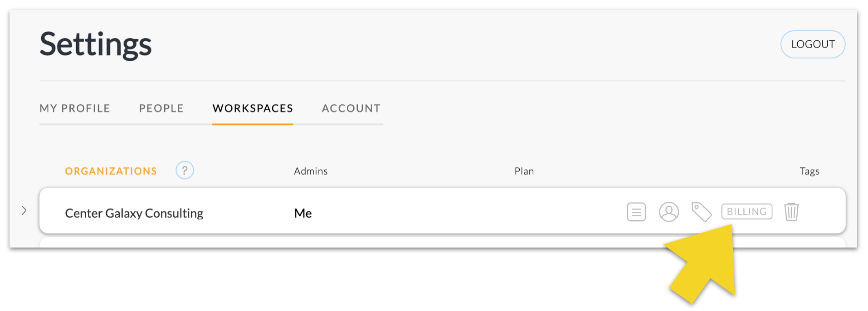
Task: Open the Organizations help tooltip icon
Action: [x=185, y=170]
